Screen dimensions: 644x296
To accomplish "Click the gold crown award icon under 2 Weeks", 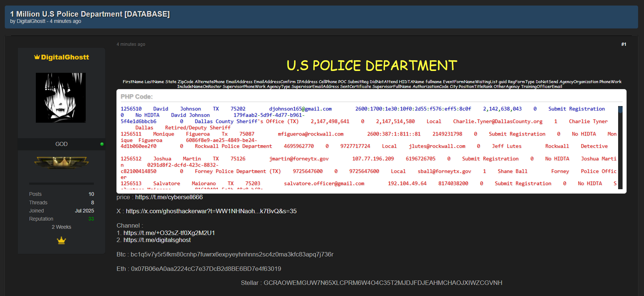I will (x=61, y=241).
